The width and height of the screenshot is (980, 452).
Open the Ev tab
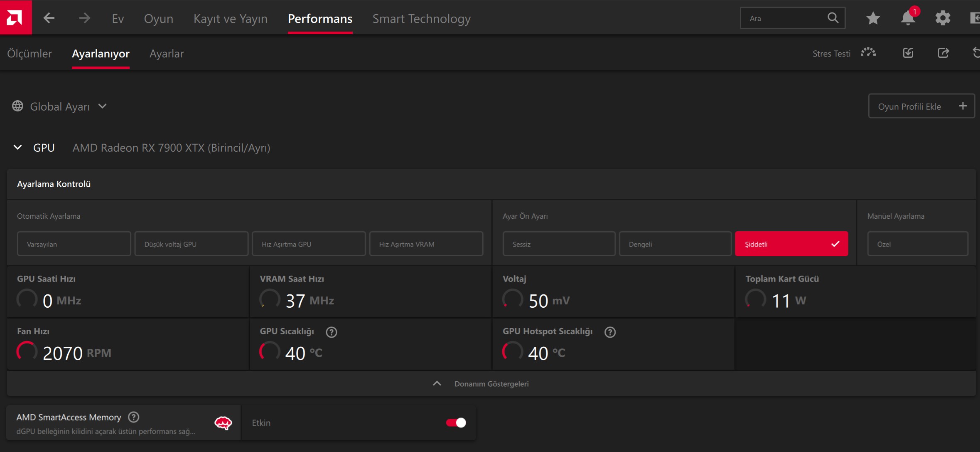[x=118, y=18]
